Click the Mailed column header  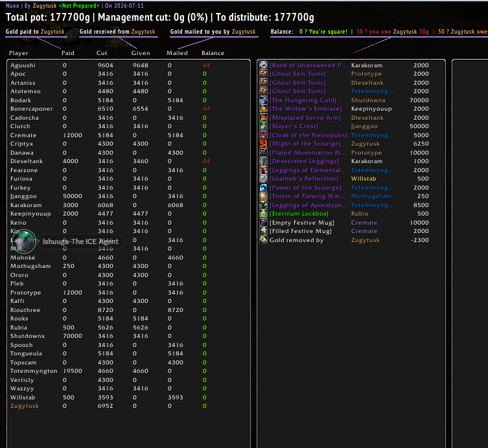177,53
